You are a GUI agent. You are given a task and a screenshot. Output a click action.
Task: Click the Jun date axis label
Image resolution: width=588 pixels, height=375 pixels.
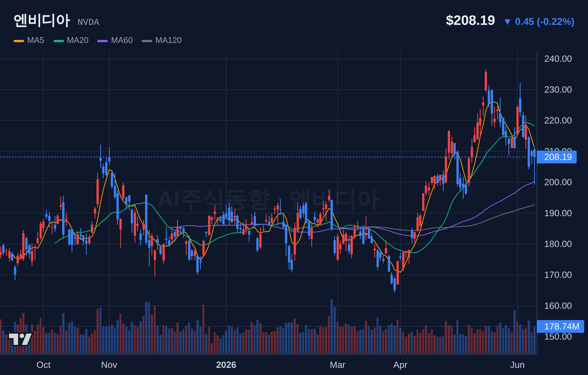(517, 365)
